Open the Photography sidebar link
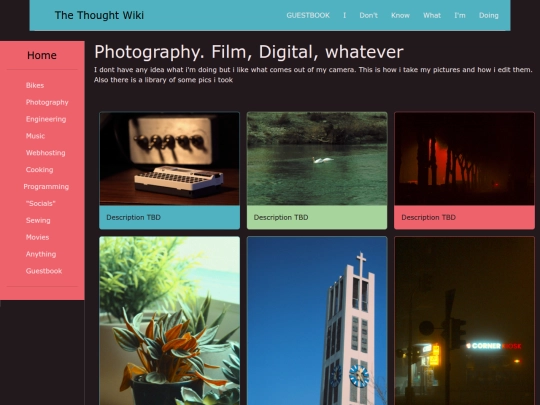This screenshot has height=405, width=540. [x=47, y=102]
